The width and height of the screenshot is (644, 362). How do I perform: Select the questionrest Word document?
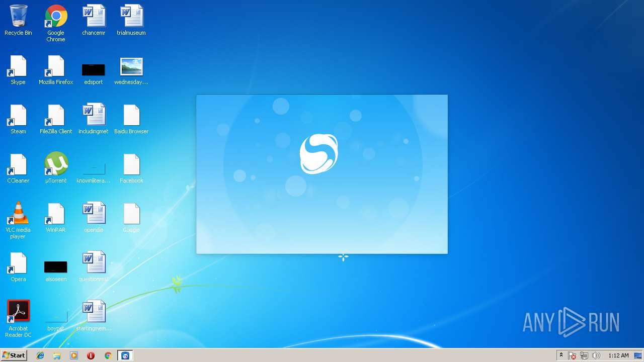pyautogui.click(x=94, y=266)
